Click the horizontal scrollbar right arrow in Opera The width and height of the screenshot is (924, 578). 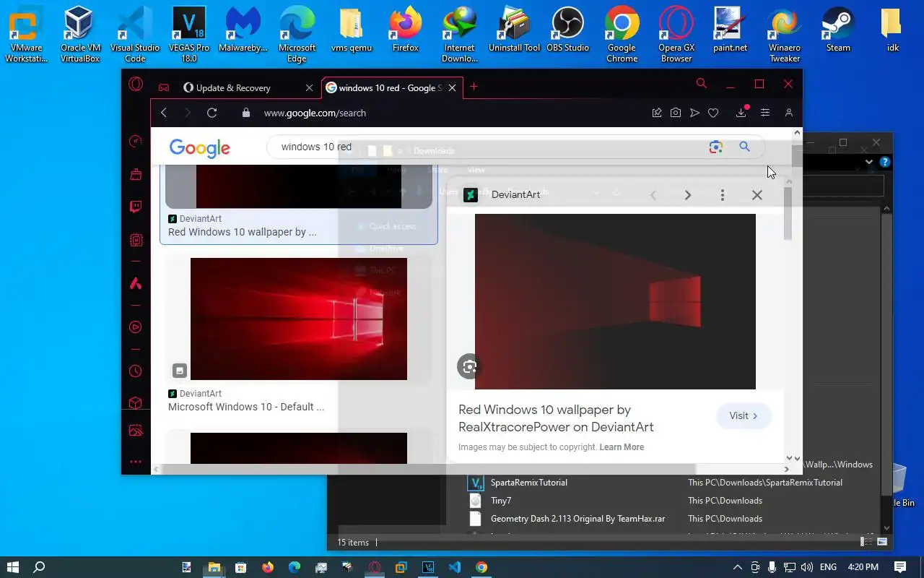pyautogui.click(x=787, y=470)
